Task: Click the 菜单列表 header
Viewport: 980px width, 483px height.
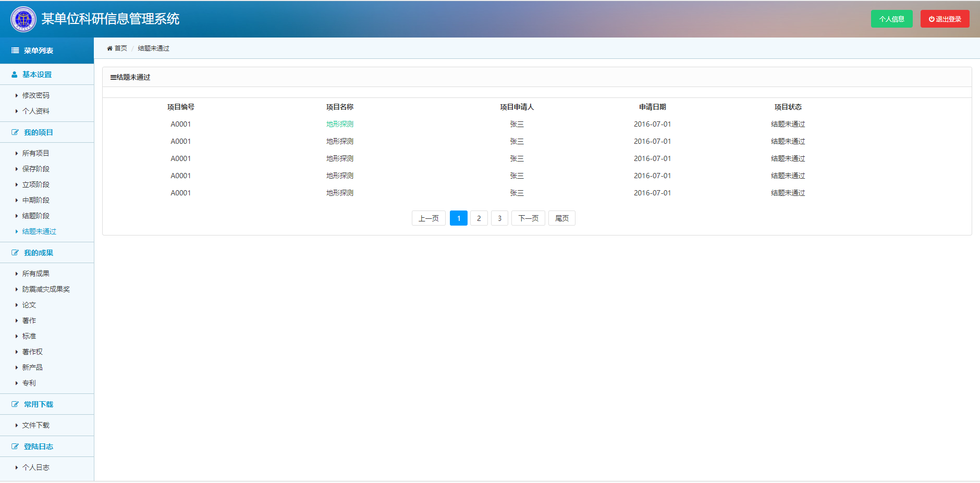Action: click(x=47, y=51)
